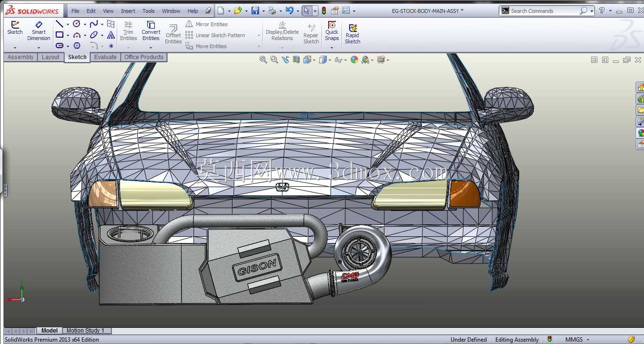
Task: Click the Save icon
Action: [x=255, y=10]
